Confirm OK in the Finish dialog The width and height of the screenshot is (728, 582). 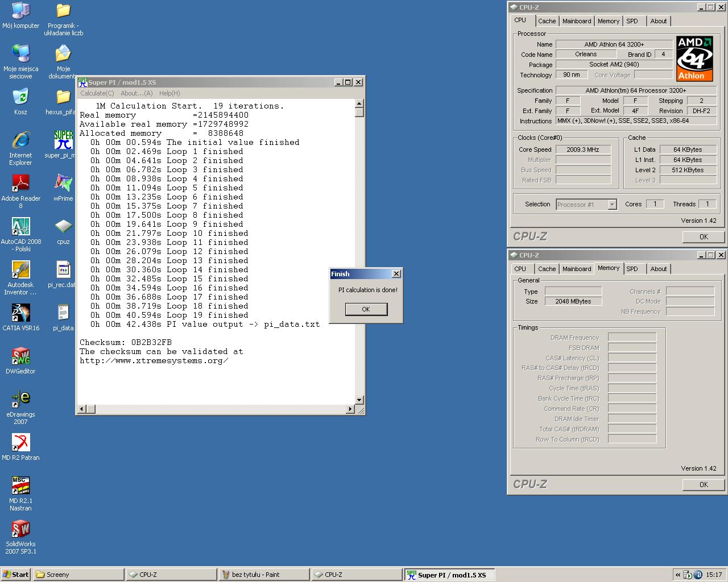[366, 309]
